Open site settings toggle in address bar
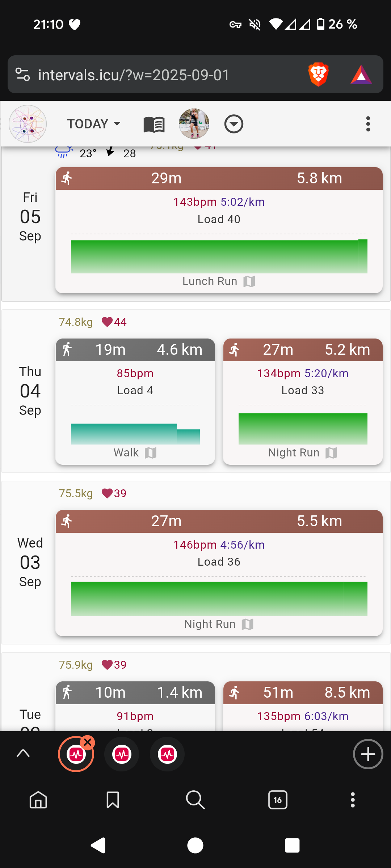Screen dimensions: 391x868 [x=23, y=75]
